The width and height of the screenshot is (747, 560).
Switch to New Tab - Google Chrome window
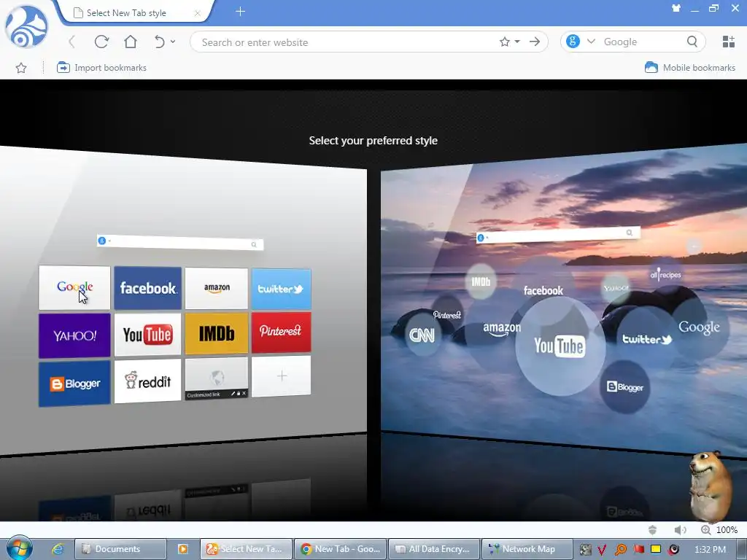(x=341, y=549)
